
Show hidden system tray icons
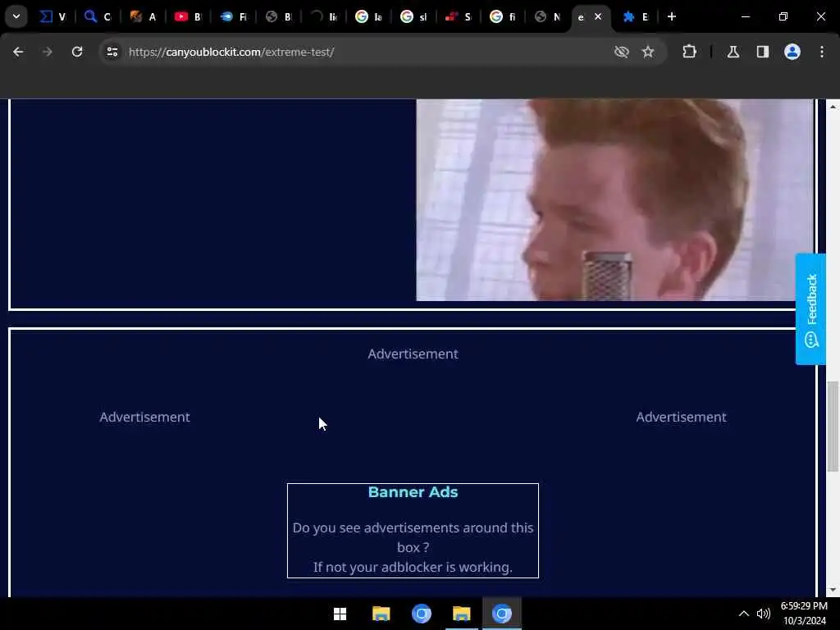[743, 614]
